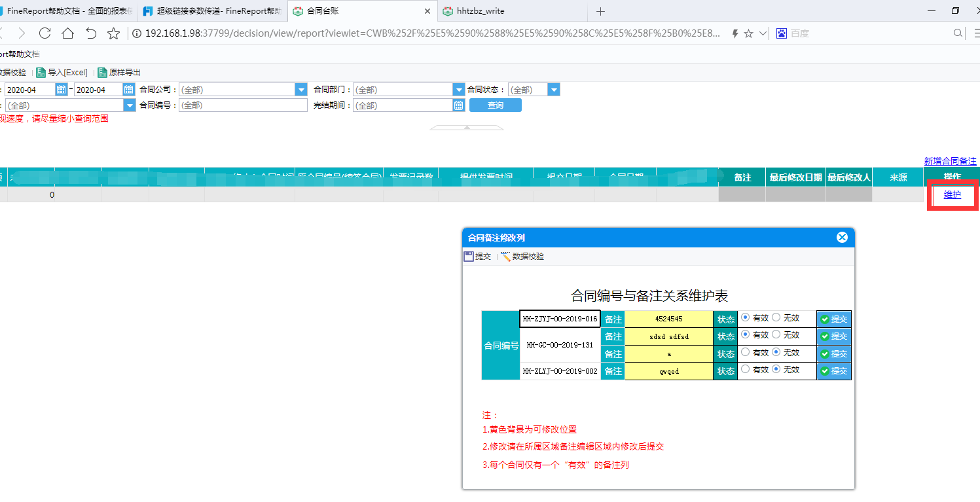Select 无效 for contract HH-ZJYJ-00-2019-016

(776, 317)
